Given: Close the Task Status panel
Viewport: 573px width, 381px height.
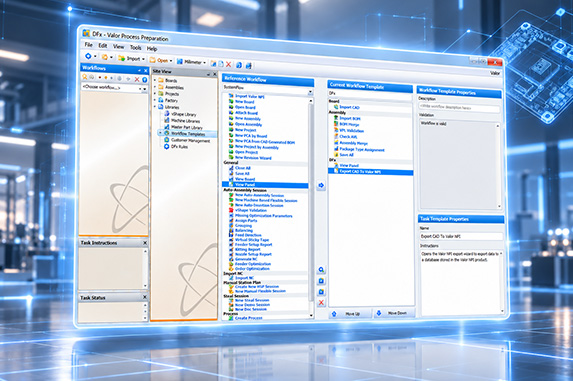Looking at the screenshot, I should click(145, 297).
